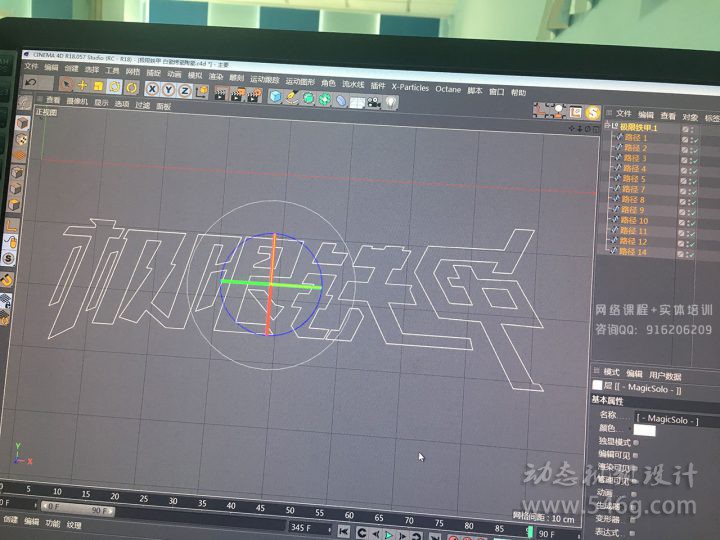This screenshot has height=540, width=720.
Task: Select 路径 10 in the object tree
Action: click(634, 220)
